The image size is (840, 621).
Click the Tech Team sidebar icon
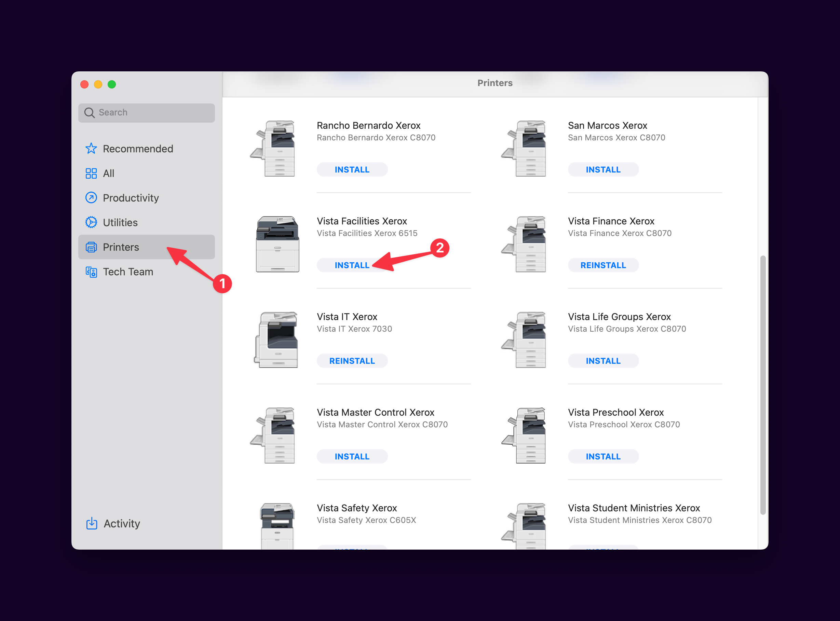click(x=91, y=272)
